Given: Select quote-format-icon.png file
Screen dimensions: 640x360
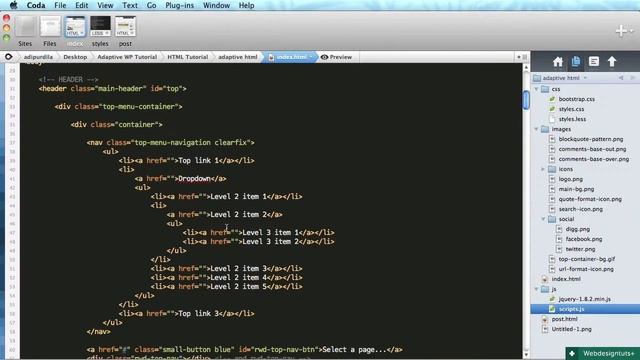Looking at the screenshot, I should point(590,199).
